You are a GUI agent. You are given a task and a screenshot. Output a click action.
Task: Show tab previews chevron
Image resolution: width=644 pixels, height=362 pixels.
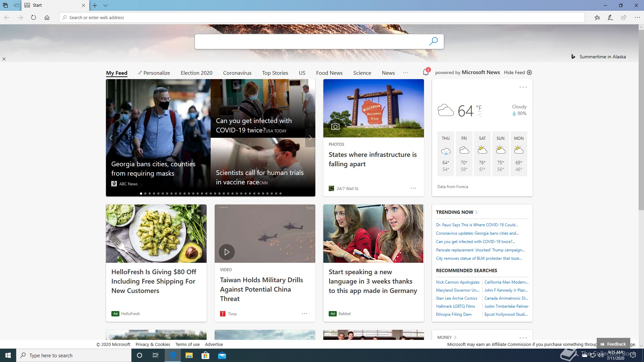105,5
